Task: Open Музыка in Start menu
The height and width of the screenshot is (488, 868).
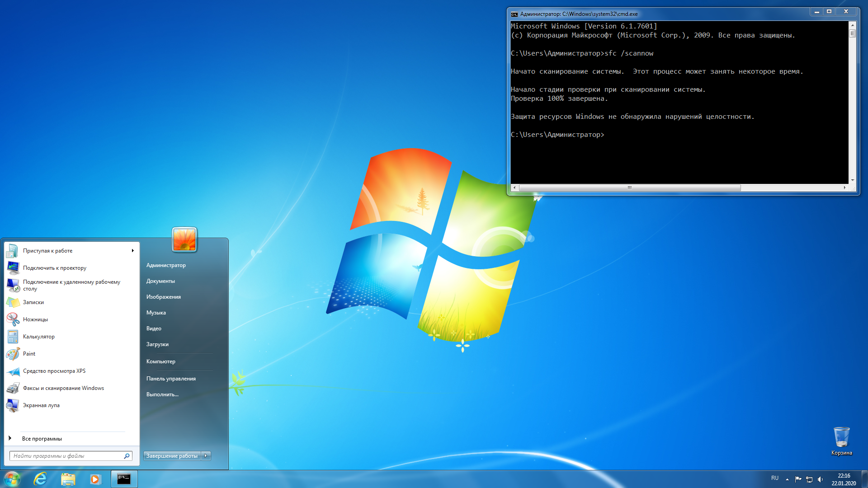Action: click(156, 313)
